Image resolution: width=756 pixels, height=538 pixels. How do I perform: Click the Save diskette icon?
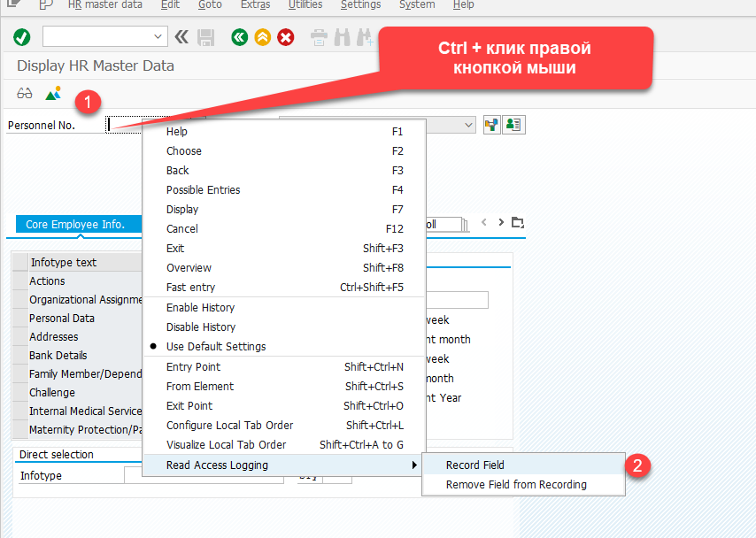coord(206,37)
